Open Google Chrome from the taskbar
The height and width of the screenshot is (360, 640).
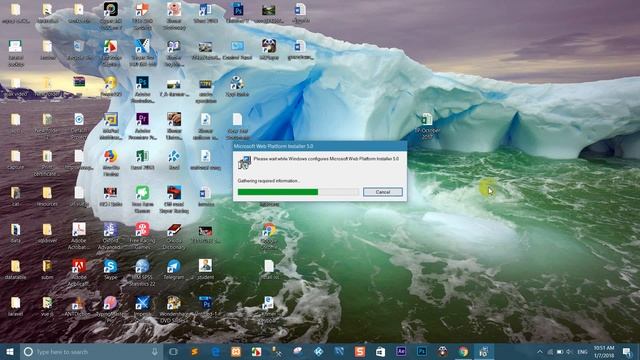[x=463, y=351]
